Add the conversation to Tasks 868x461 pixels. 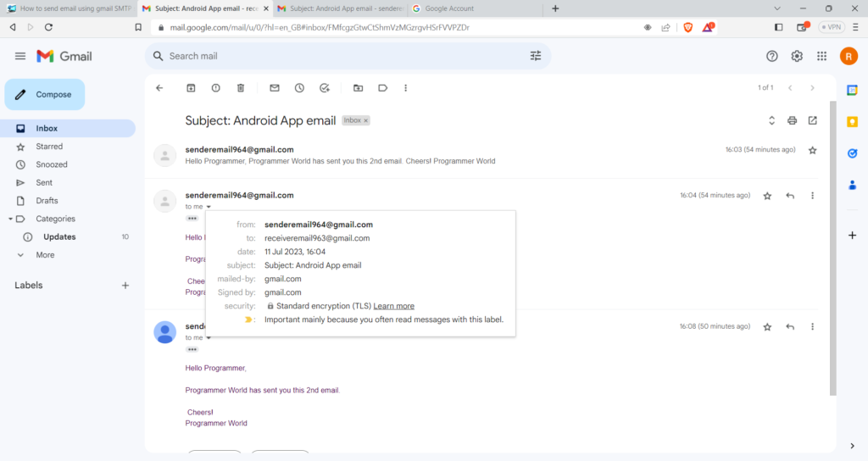click(x=325, y=88)
